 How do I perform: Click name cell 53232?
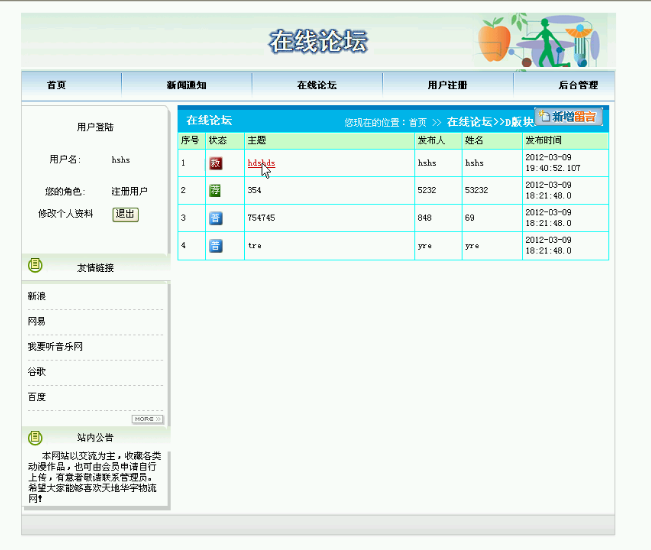coord(476,190)
